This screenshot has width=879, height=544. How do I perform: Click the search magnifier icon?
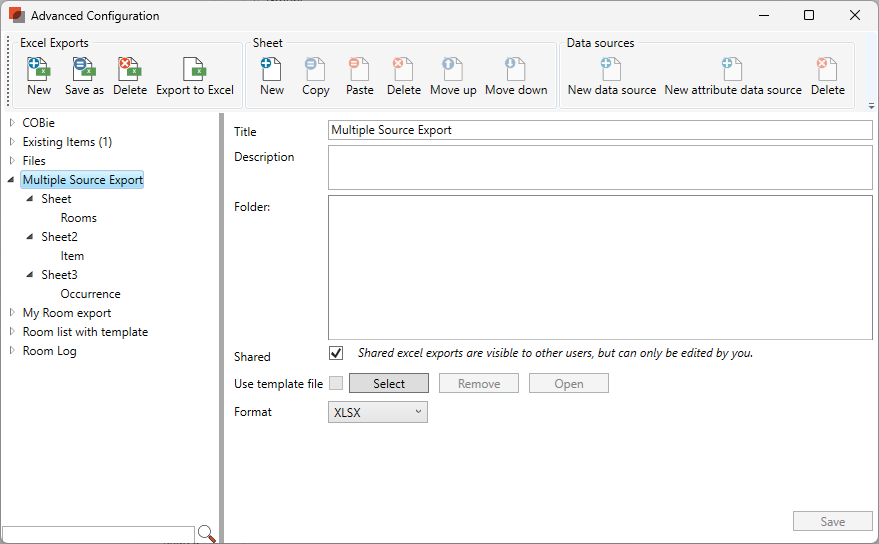pyautogui.click(x=207, y=534)
